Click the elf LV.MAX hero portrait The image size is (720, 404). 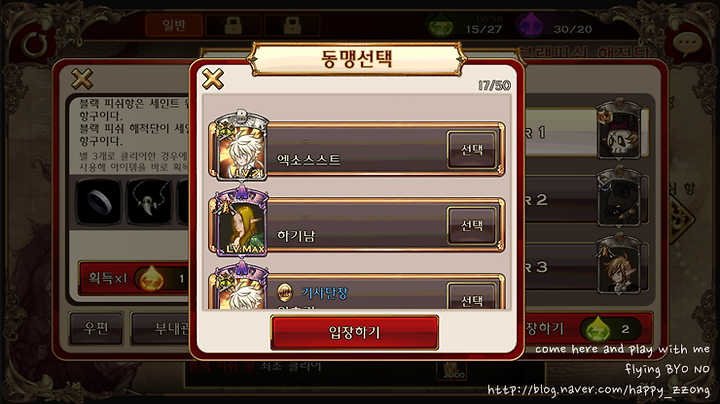241,223
